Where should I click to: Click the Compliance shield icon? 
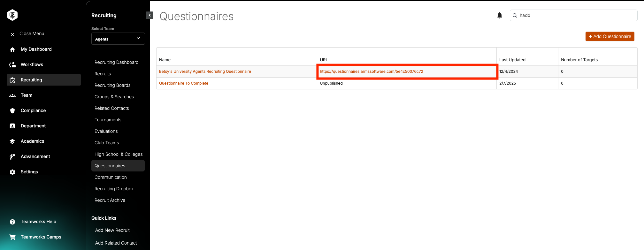12,111
